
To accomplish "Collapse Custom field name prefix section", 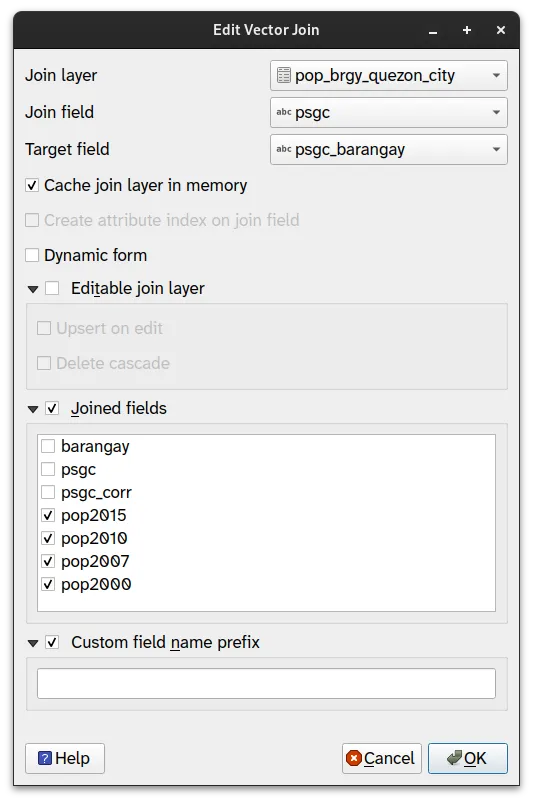I will coord(33,643).
